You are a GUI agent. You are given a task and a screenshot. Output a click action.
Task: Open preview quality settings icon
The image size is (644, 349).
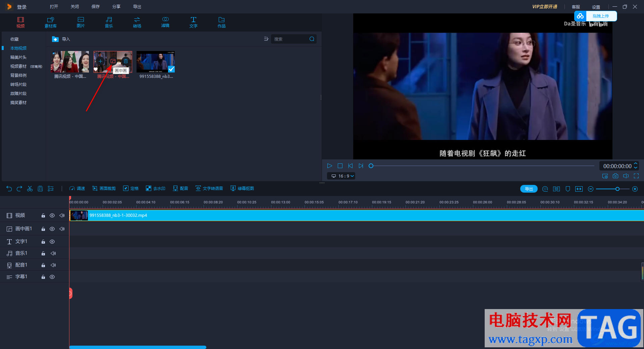coord(605,176)
